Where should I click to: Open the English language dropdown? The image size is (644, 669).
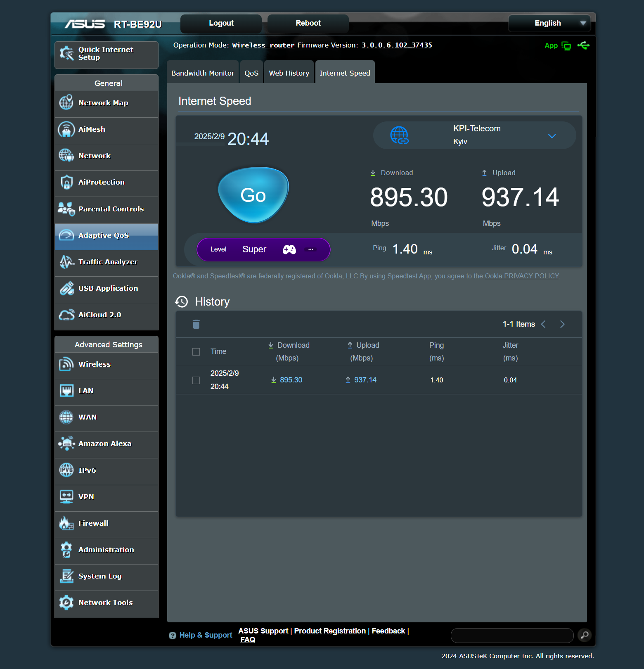549,23
